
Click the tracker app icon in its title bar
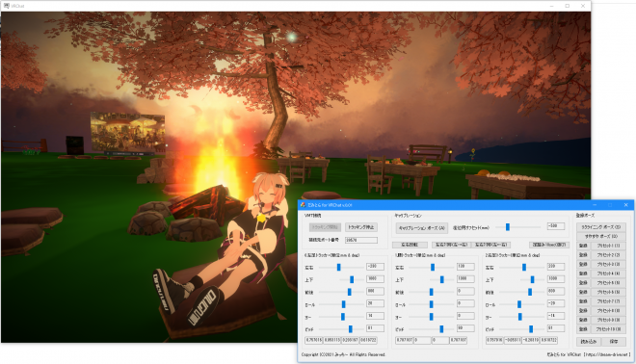(x=303, y=205)
